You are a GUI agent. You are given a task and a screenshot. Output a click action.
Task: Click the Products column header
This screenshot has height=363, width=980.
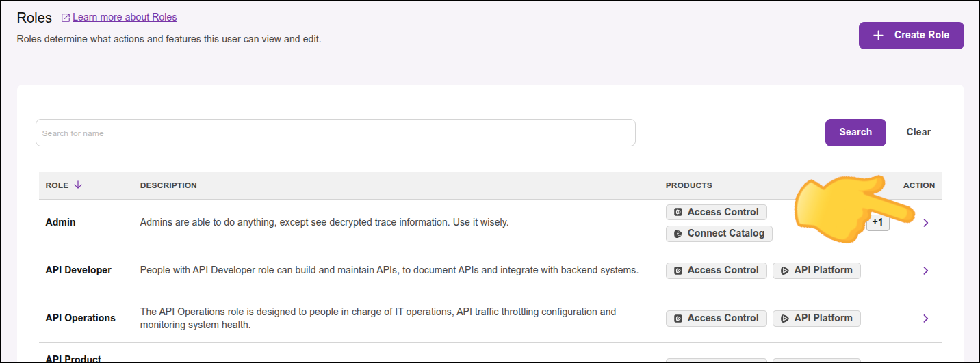tap(688, 185)
